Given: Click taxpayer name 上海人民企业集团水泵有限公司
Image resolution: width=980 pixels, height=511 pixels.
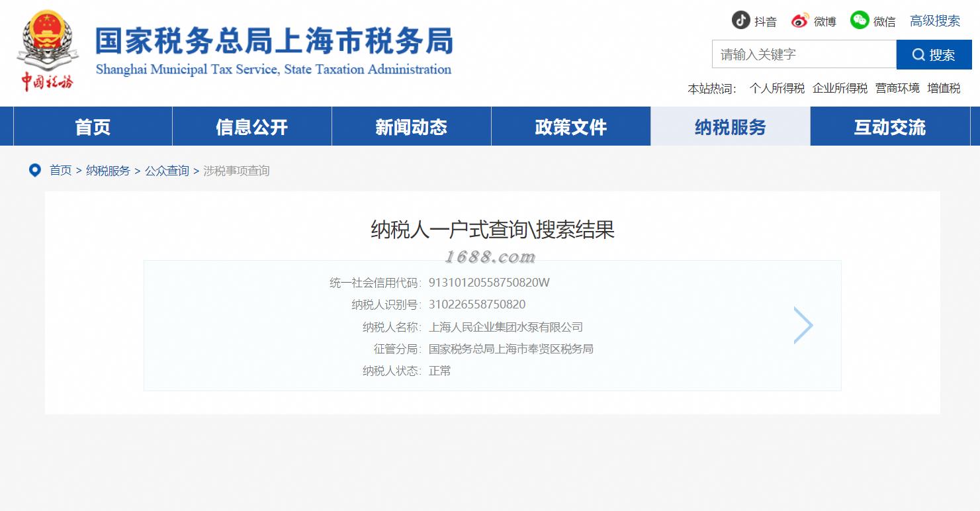Looking at the screenshot, I should pos(506,327).
